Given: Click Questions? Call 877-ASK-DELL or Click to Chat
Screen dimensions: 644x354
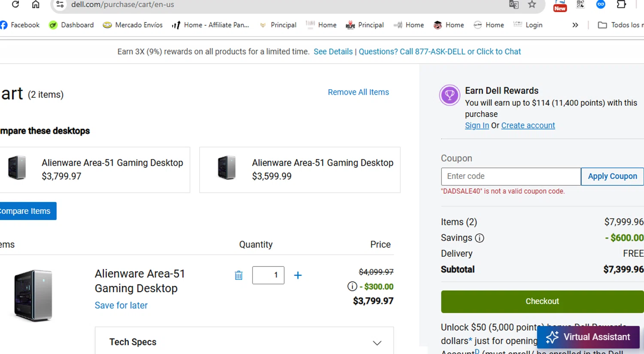Looking at the screenshot, I should pyautogui.click(x=440, y=51).
